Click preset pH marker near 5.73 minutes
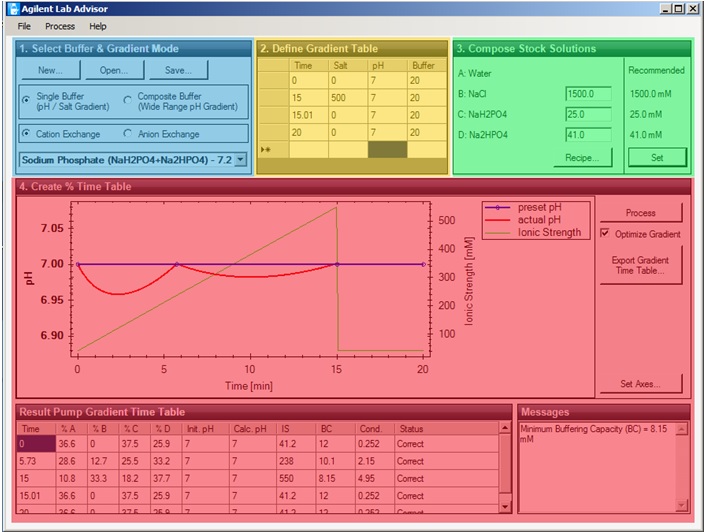This screenshot has width=704, height=532. (177, 264)
